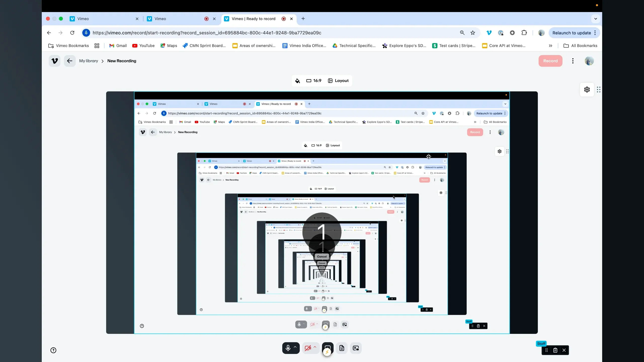644x362 pixels.
Task: Click the clipboard icon in the Staff widget
Action: point(555,350)
